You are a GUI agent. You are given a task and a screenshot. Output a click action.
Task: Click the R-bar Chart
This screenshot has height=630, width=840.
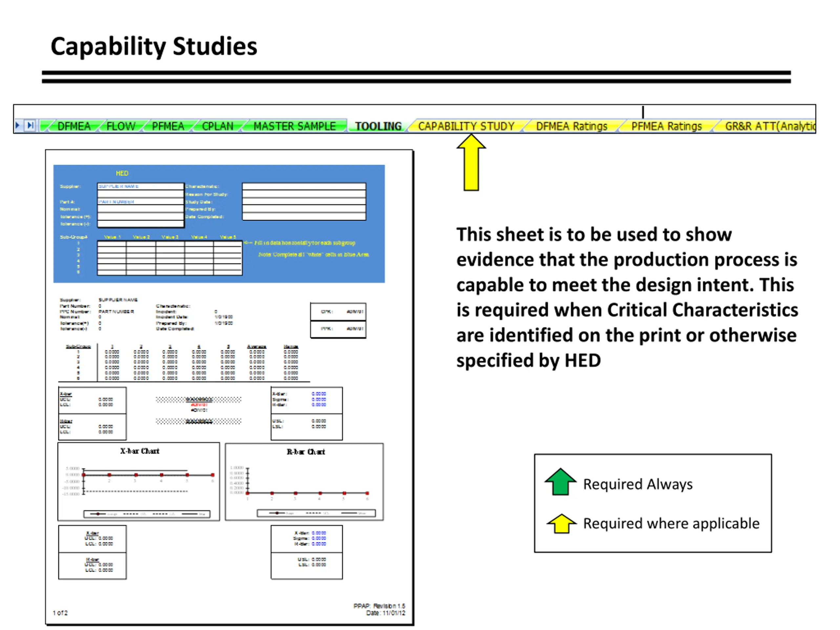pos(304,482)
